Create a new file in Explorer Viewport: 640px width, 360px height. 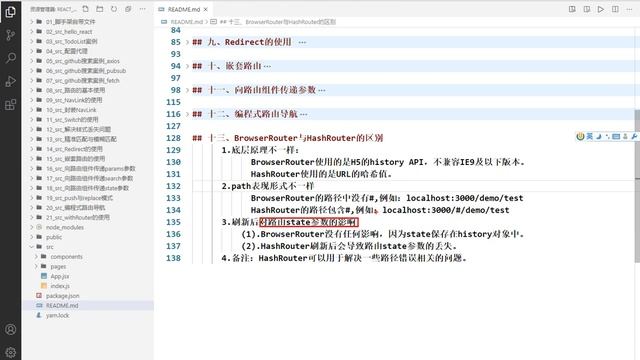pyautogui.click(x=85, y=9)
